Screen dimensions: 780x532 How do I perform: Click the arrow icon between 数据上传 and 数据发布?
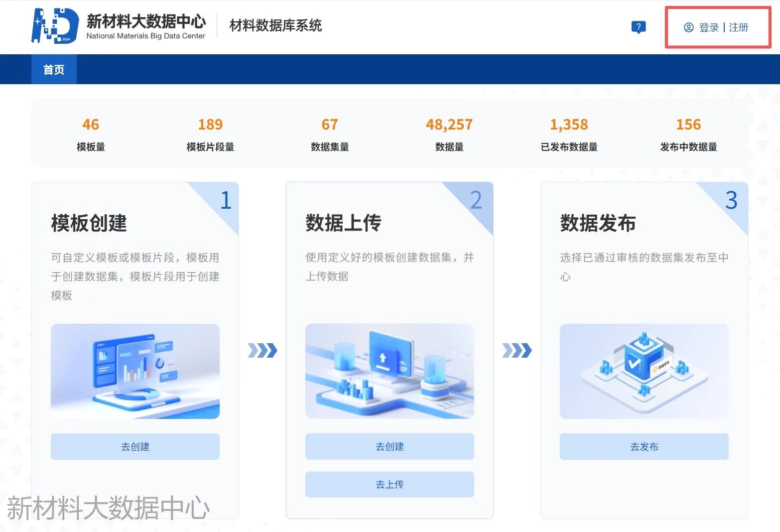pos(517,350)
